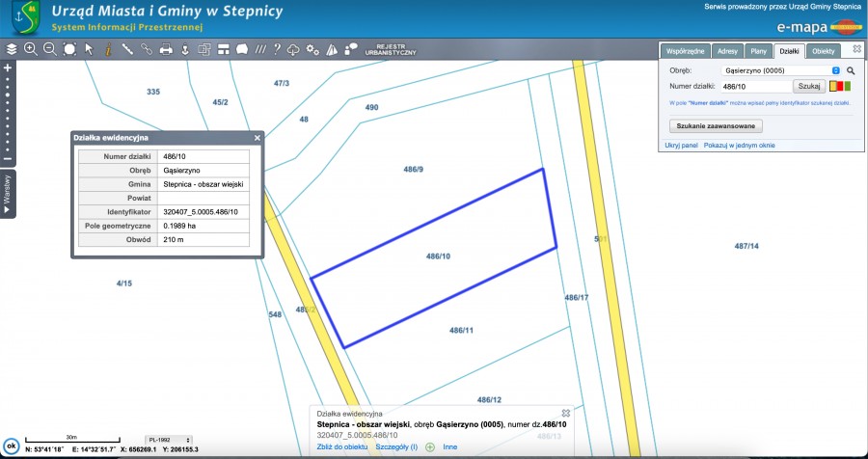Switch to the Współrzędne tab

click(687, 50)
